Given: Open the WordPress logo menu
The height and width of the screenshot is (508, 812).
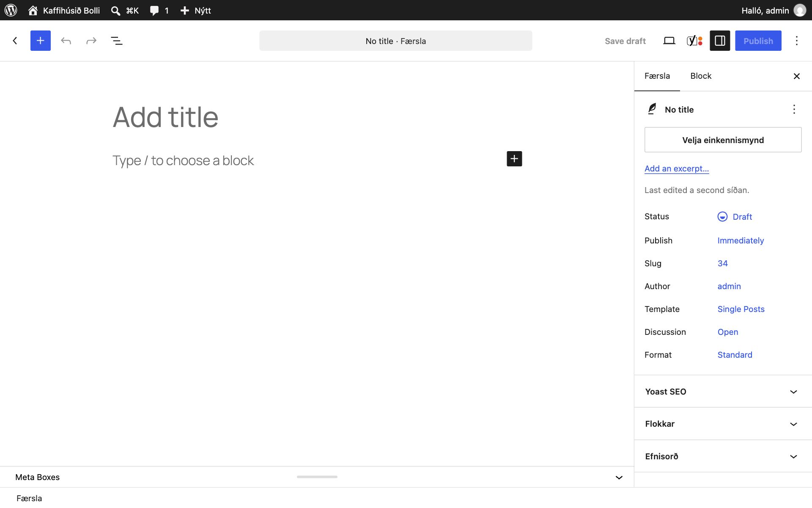Looking at the screenshot, I should [x=11, y=10].
